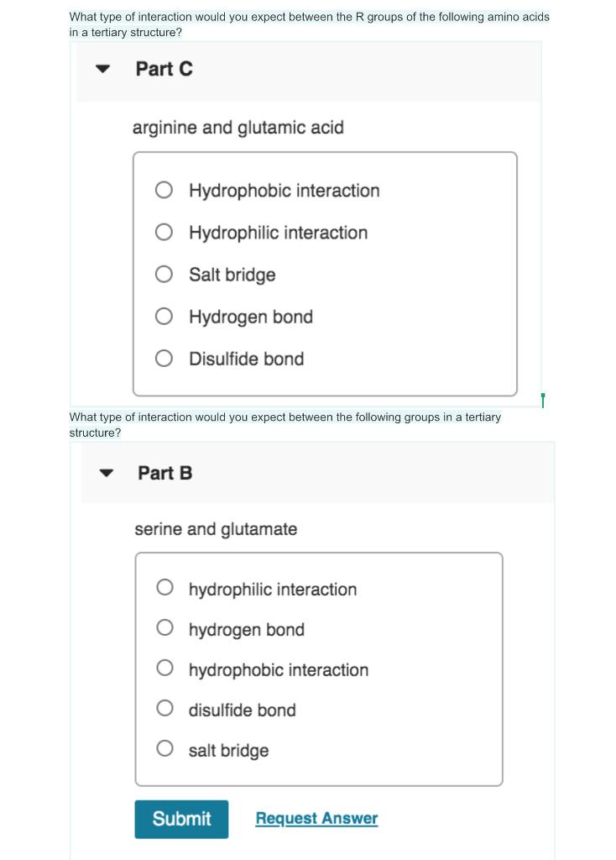The width and height of the screenshot is (616, 860).
Task: Click the Part C heading
Action: 164,70
